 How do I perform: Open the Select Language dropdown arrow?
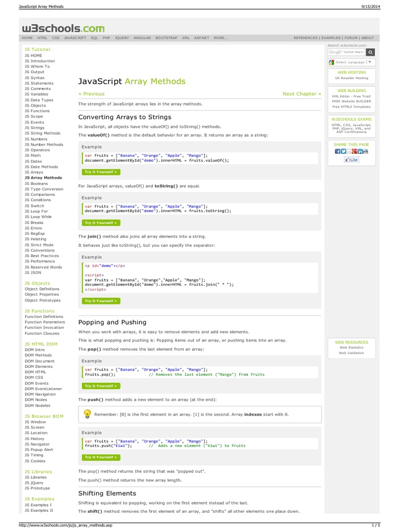coord(370,62)
